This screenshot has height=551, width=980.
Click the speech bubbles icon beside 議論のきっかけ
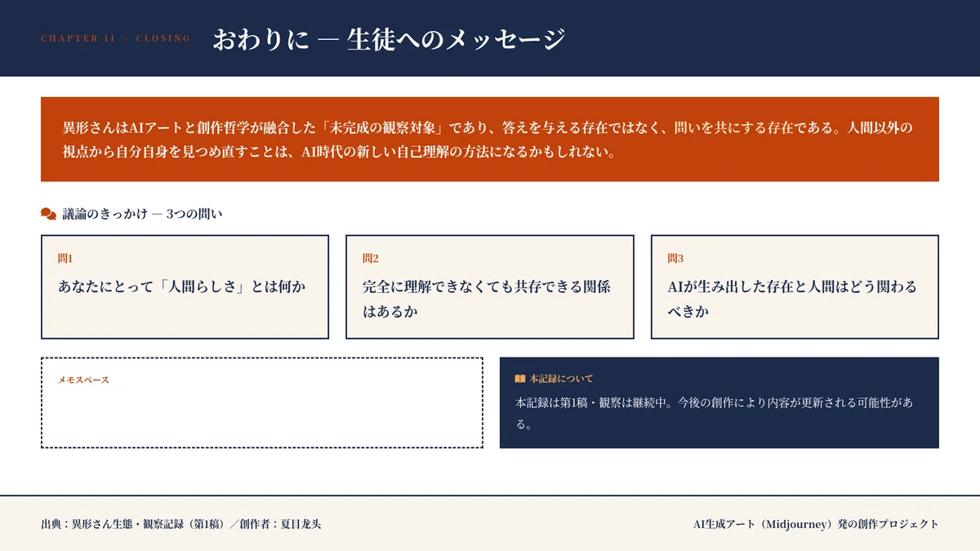click(x=48, y=214)
